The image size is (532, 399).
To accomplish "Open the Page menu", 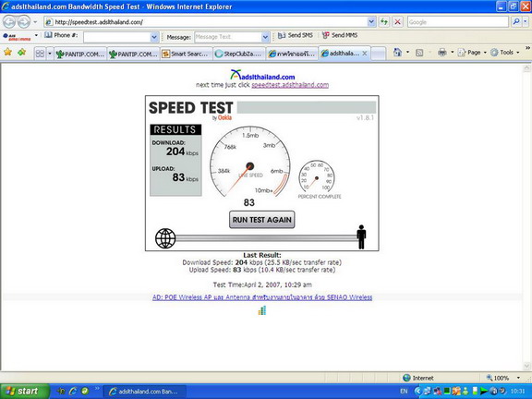I will pyautogui.click(x=472, y=53).
